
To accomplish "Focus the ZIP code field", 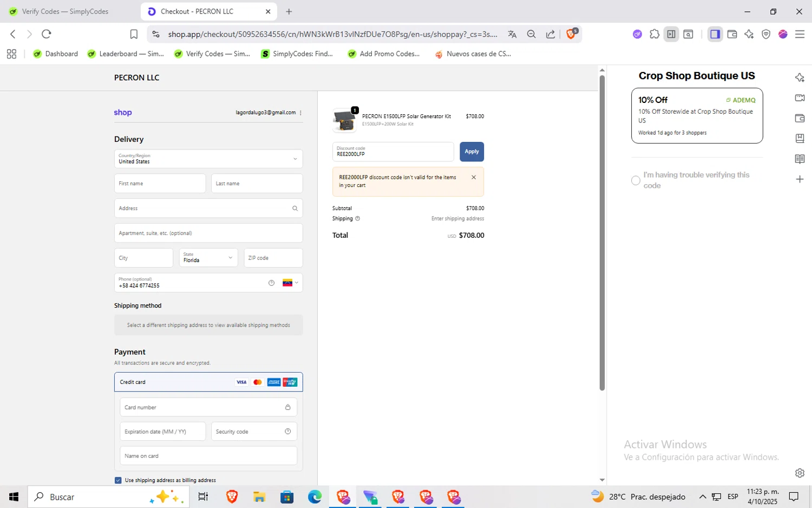I will 273,258.
